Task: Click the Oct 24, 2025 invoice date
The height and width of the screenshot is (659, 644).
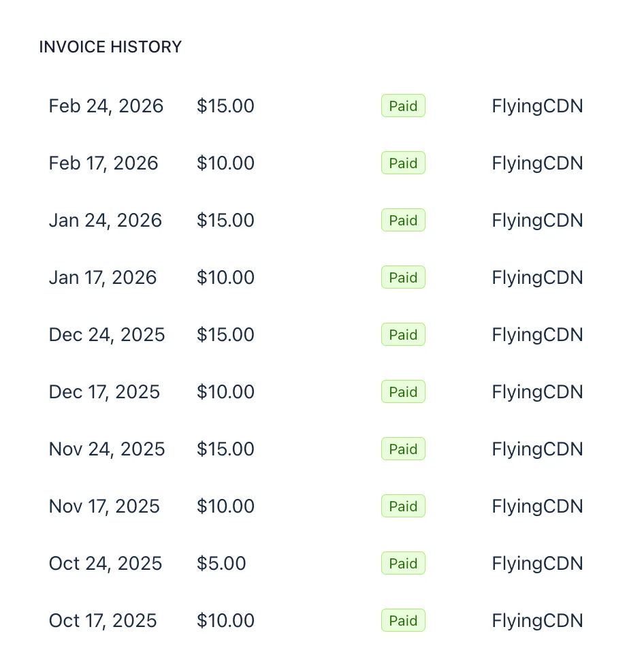Action: click(x=106, y=564)
